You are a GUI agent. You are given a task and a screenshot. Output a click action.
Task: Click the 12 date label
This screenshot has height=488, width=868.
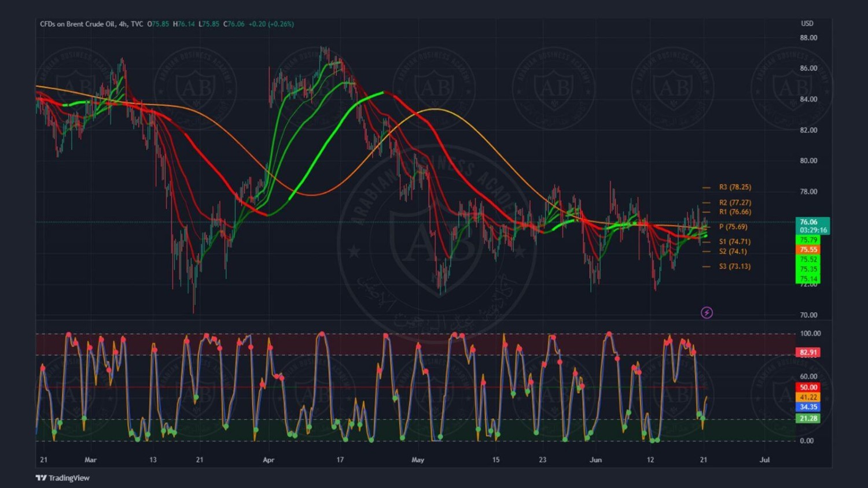650,460
